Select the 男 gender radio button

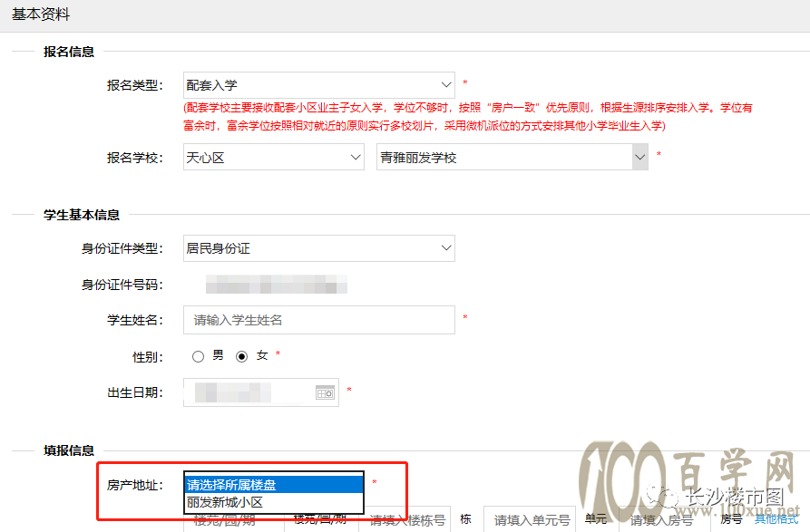pos(198,356)
